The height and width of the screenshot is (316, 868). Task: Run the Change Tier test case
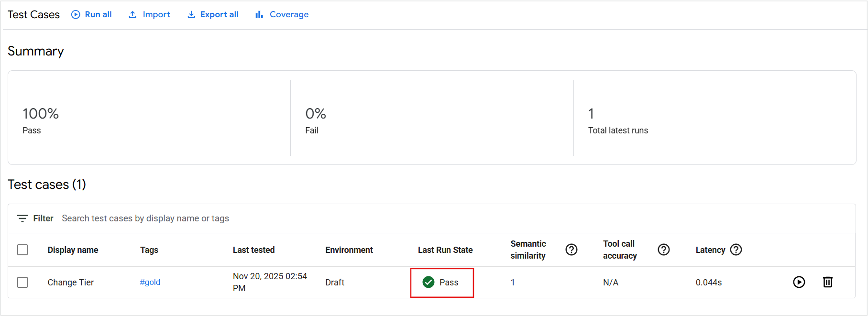pyautogui.click(x=799, y=282)
